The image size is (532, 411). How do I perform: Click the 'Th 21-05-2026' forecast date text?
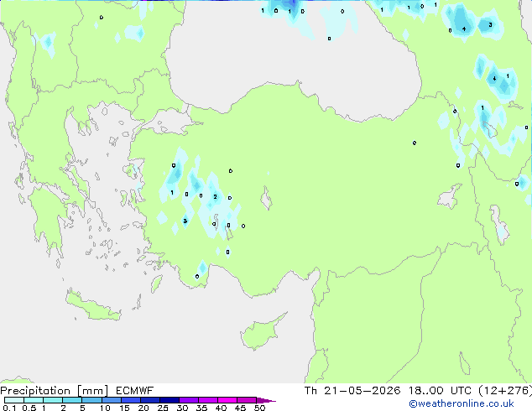352,391
